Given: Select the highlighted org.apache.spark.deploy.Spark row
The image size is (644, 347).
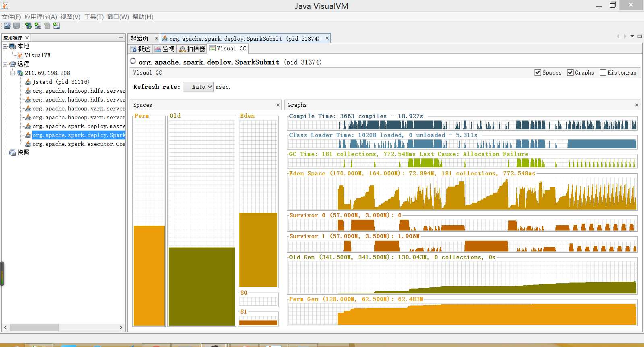Looking at the screenshot, I should coord(79,135).
